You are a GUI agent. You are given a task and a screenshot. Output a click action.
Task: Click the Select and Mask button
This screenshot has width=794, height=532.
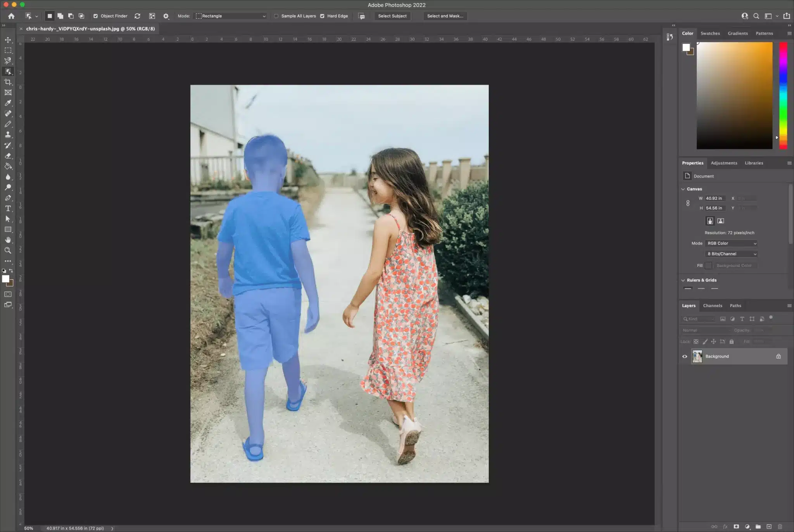click(445, 16)
